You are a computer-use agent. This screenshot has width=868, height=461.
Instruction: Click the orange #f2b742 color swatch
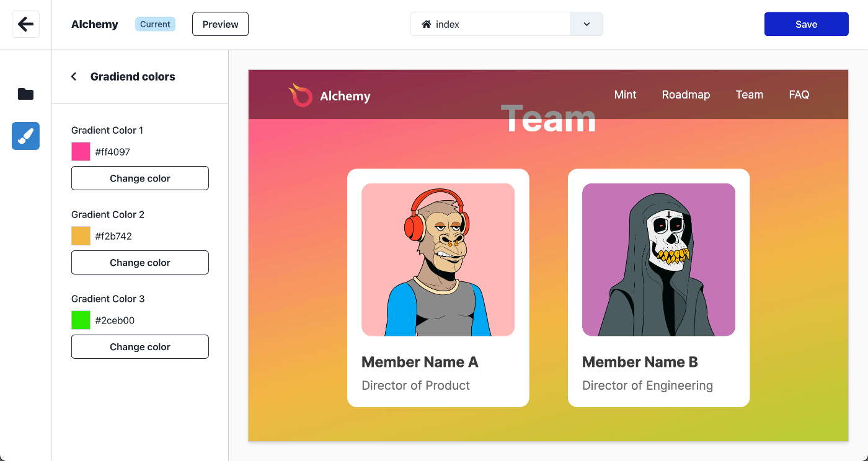point(81,236)
